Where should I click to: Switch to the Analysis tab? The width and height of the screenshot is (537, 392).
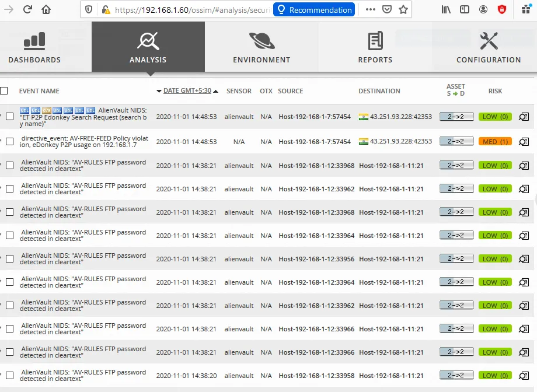pos(148,41)
